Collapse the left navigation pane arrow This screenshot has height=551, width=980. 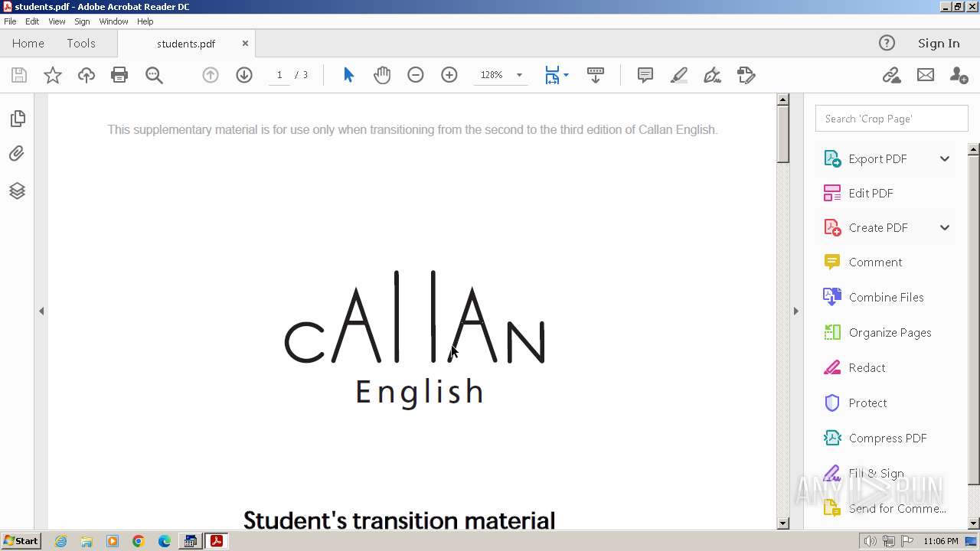pyautogui.click(x=41, y=311)
